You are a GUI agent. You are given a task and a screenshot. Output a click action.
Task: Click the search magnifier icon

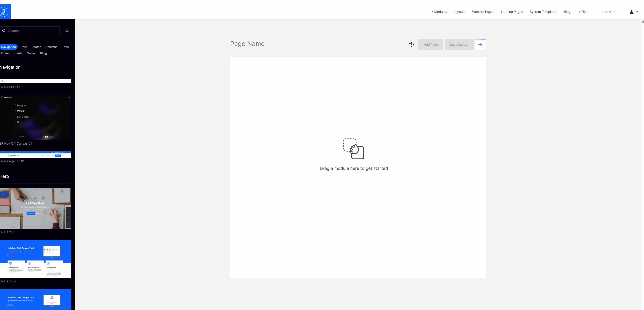point(4,31)
